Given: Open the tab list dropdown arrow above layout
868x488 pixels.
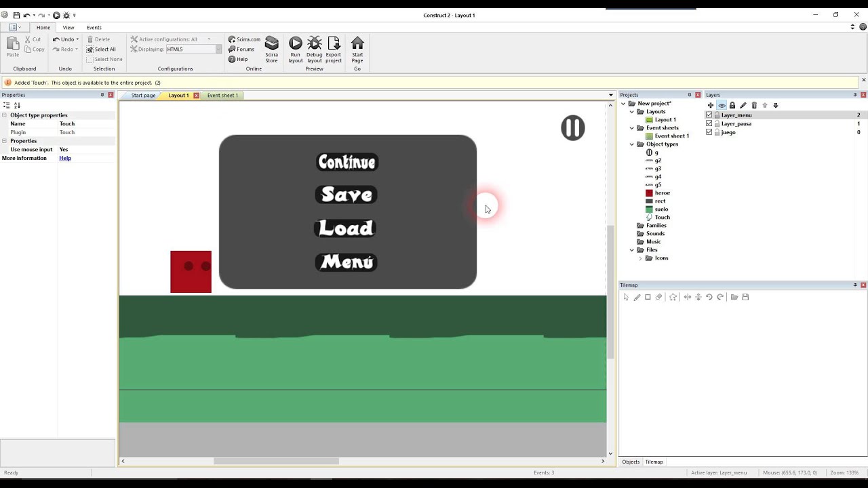Looking at the screenshot, I should (x=610, y=96).
